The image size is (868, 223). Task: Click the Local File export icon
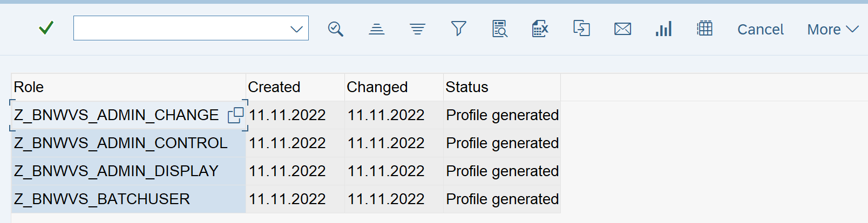(x=581, y=29)
